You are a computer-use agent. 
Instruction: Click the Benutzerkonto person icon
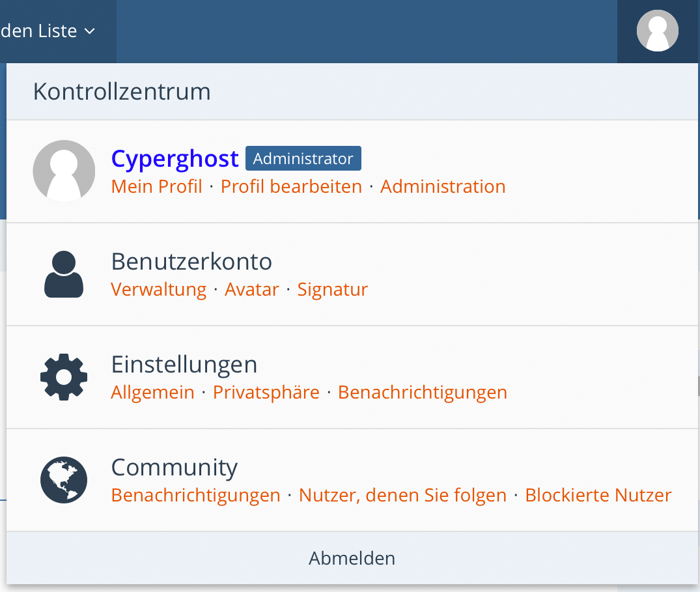tap(64, 274)
